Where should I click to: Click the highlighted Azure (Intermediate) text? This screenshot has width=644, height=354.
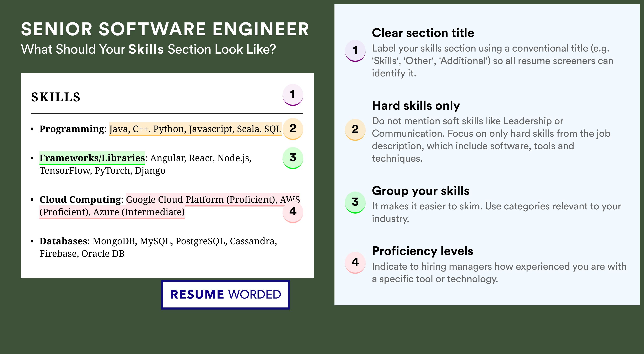pyautogui.click(x=139, y=212)
